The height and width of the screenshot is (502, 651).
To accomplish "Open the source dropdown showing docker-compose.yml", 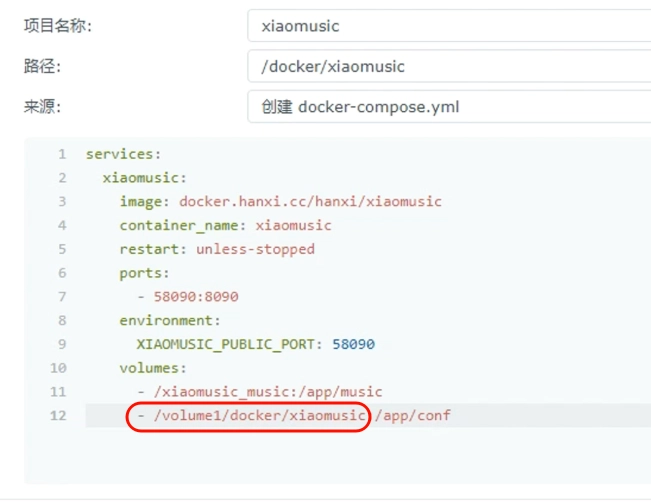I will [449, 107].
